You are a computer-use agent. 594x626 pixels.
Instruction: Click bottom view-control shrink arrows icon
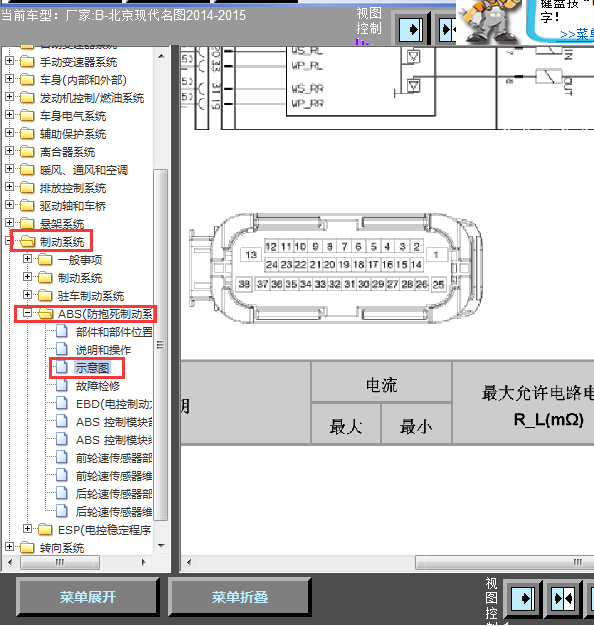coord(563,598)
